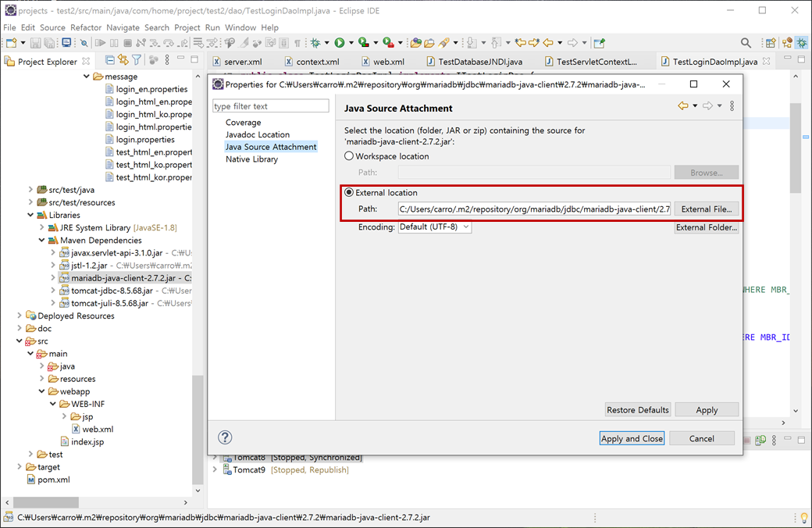Viewport: 812px width, 528px height.
Task: Open the dropdown arrow next to Run button
Action: coord(351,43)
